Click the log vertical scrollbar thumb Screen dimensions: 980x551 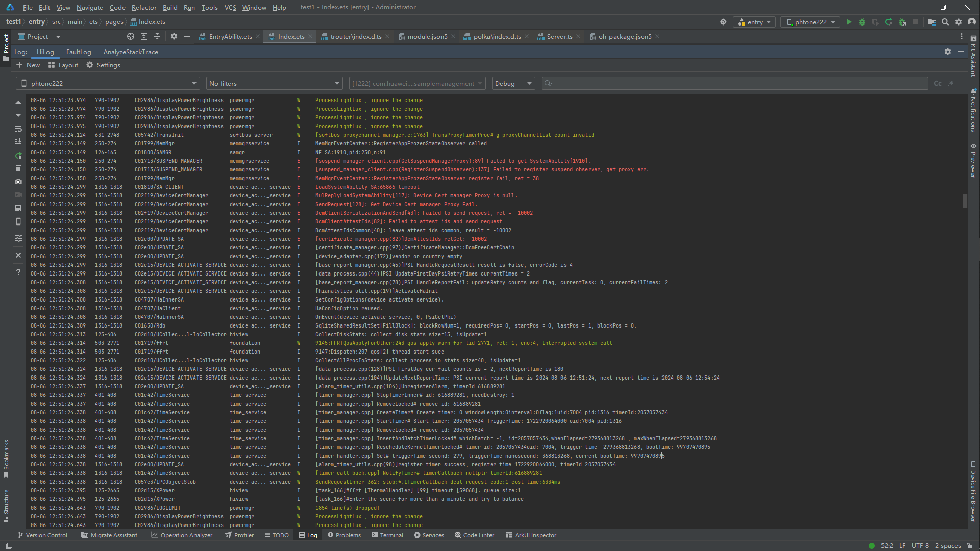pyautogui.click(x=965, y=201)
